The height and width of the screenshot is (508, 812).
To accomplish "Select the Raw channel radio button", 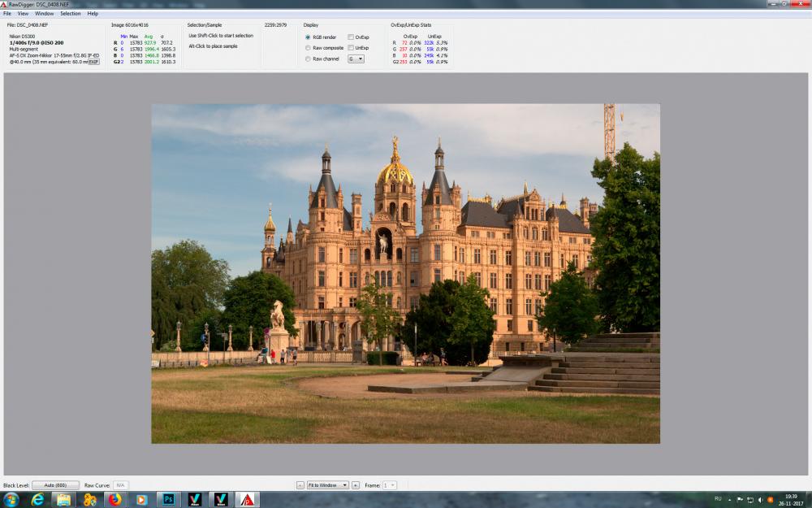I will [308, 59].
